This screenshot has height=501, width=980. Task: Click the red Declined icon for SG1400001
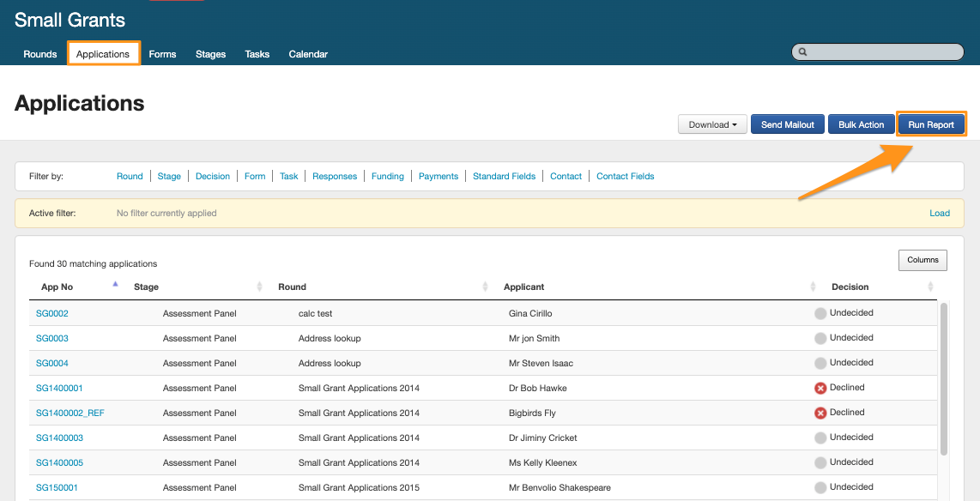click(x=820, y=388)
